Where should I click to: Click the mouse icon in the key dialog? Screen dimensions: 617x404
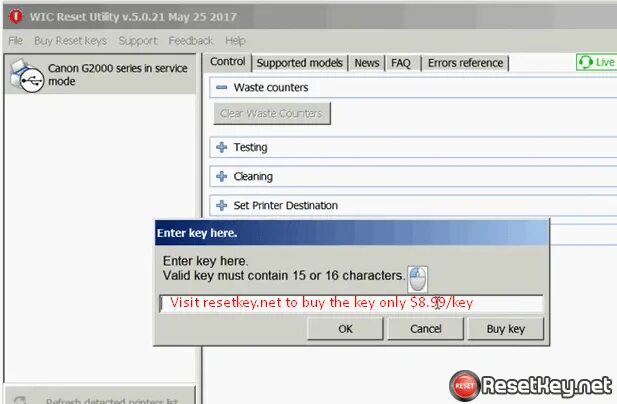(x=417, y=279)
